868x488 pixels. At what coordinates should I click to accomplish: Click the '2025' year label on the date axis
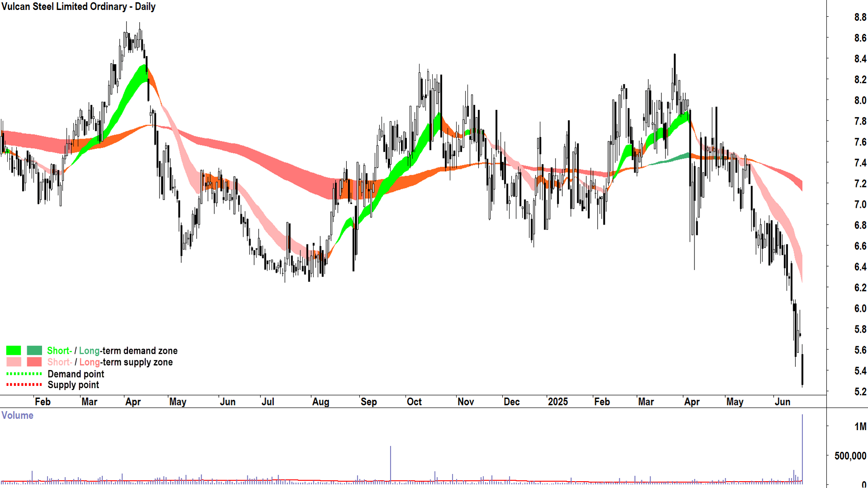[557, 402]
